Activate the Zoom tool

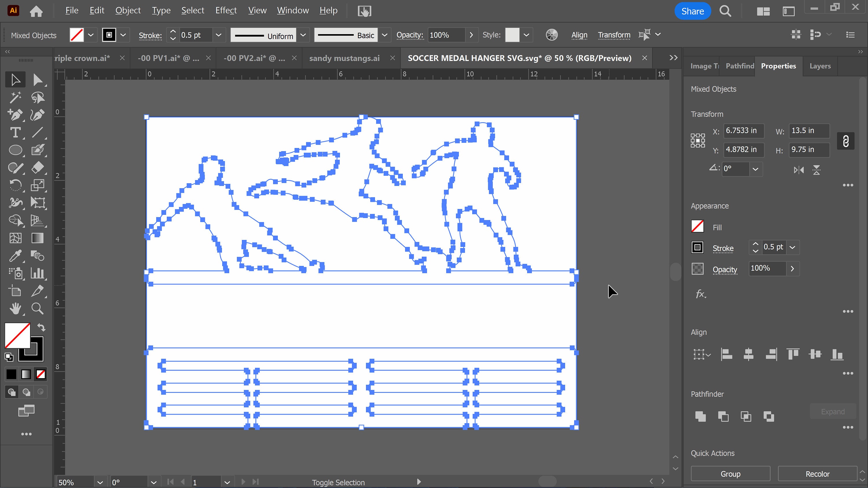(37, 309)
